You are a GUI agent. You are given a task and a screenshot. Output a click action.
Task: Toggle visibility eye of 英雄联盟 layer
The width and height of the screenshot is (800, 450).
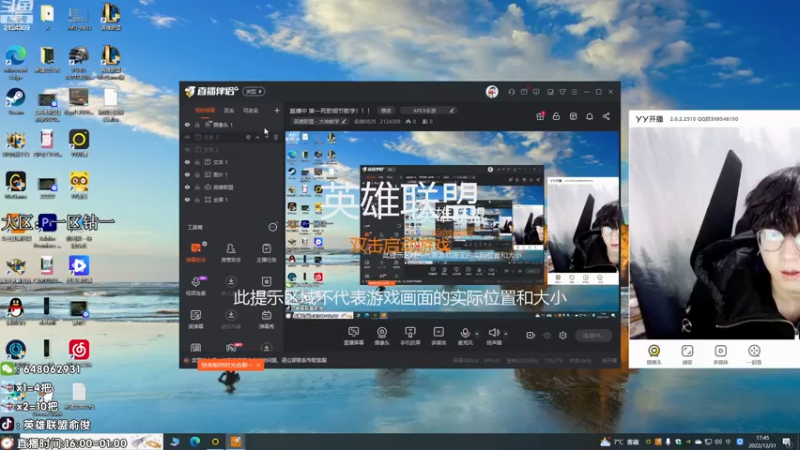187,187
